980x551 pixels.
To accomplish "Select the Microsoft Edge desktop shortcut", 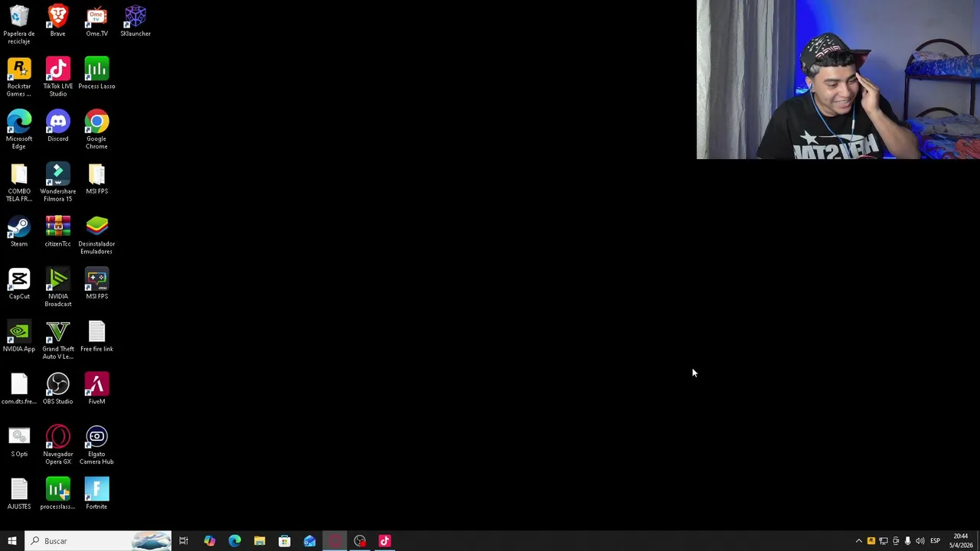I will click(x=19, y=129).
